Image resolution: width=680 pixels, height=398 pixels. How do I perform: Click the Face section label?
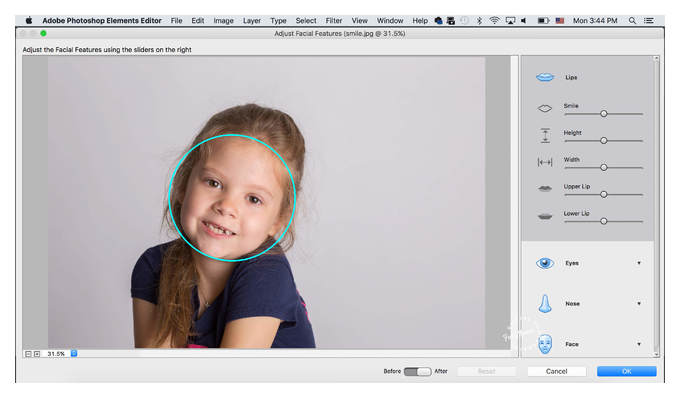(x=572, y=344)
